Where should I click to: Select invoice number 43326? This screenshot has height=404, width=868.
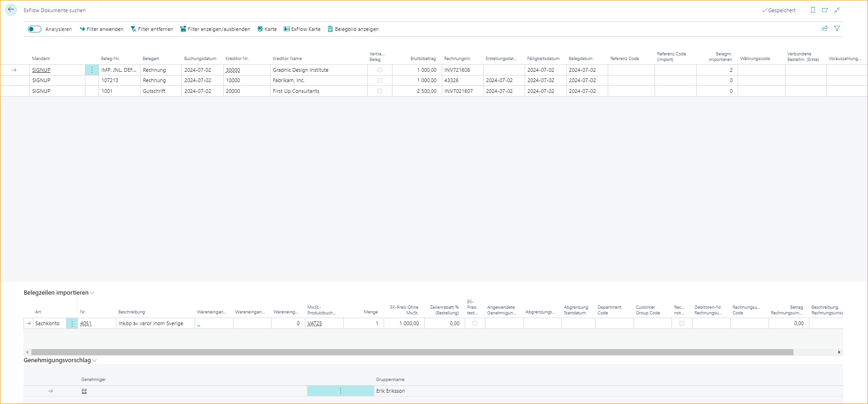pos(462,80)
